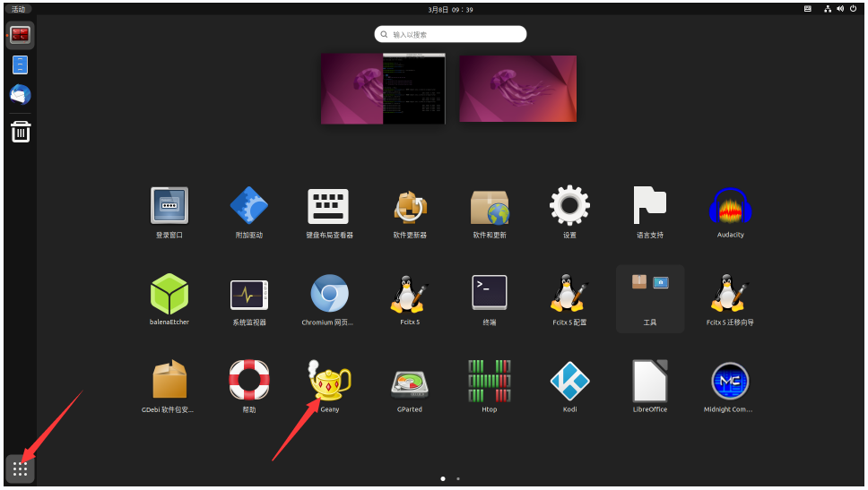Image resolution: width=868 pixels, height=490 pixels.
Task: Launch Chromium web browser
Action: [x=329, y=294]
